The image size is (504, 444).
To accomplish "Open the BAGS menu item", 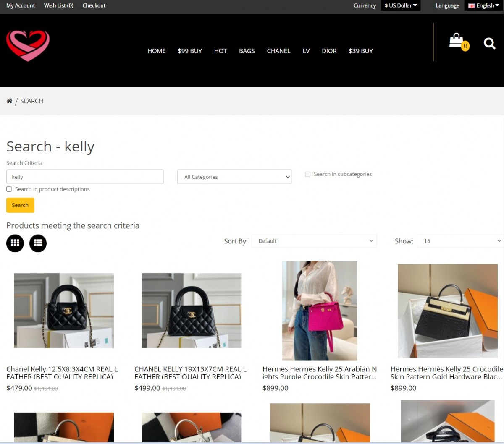I will pyautogui.click(x=247, y=51).
